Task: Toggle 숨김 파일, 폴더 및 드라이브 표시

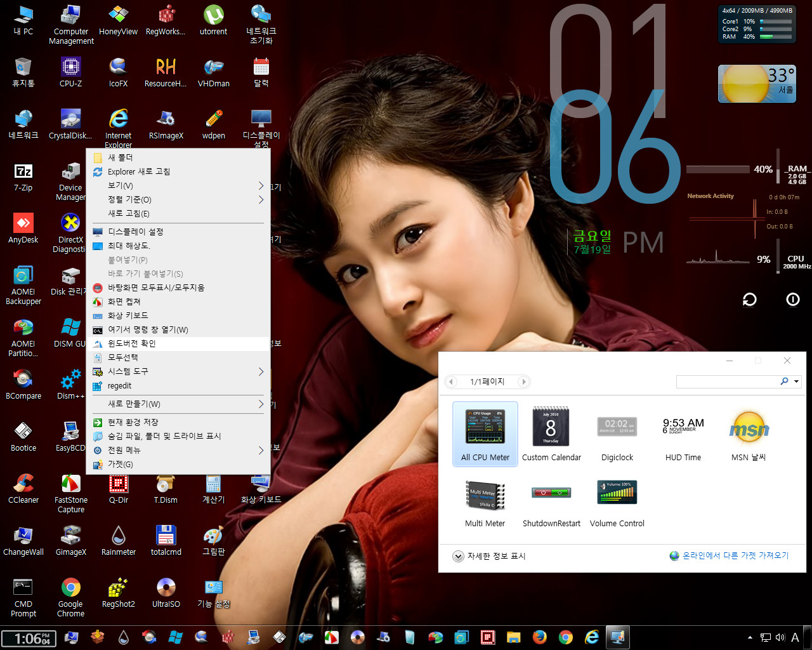Action: click(x=178, y=436)
